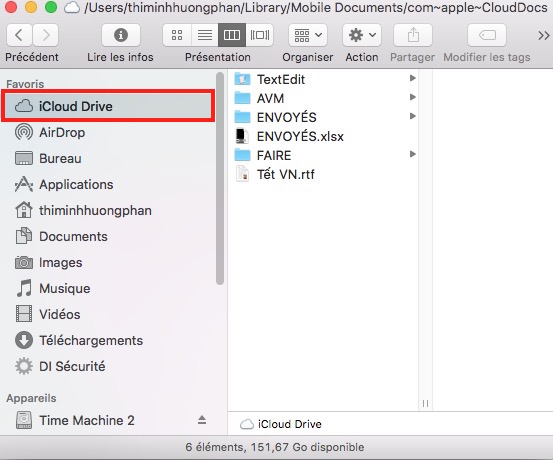Viewport: 553px width, 460px height.
Task: Open Lire les infos button
Action: 121,35
